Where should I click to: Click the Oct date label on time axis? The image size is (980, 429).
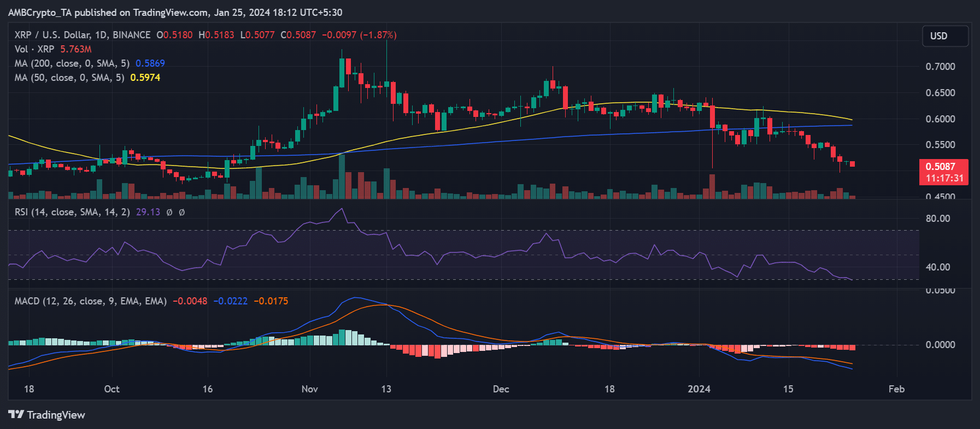(112, 389)
